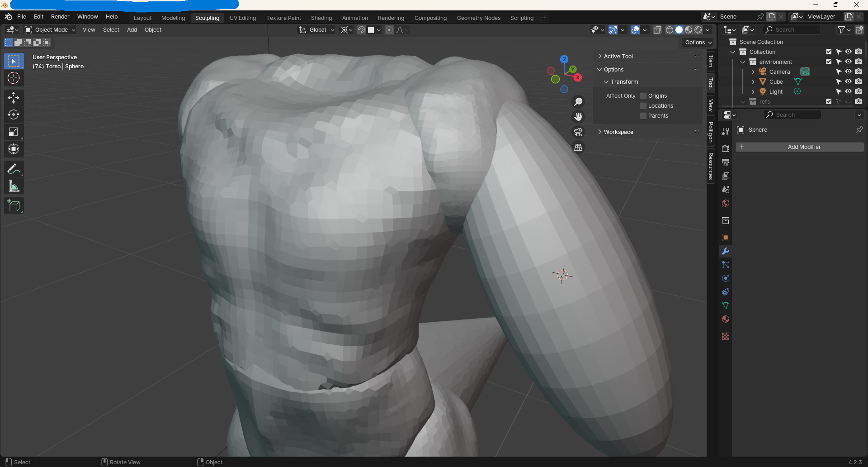The width and height of the screenshot is (868, 467).
Task: Toggle camera view in viewport
Action: click(x=578, y=132)
